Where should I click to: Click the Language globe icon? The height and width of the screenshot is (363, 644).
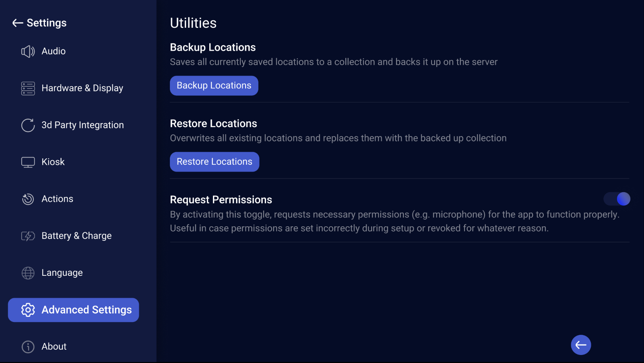click(x=28, y=273)
